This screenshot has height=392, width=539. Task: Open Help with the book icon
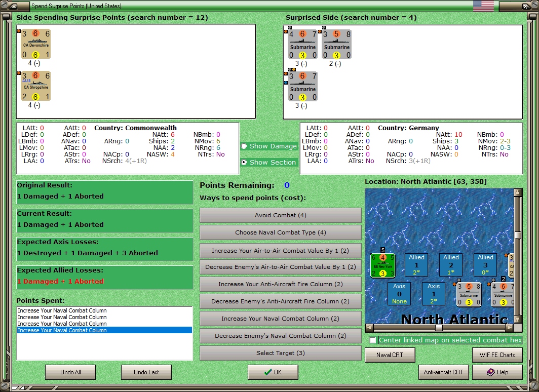coord(497,372)
